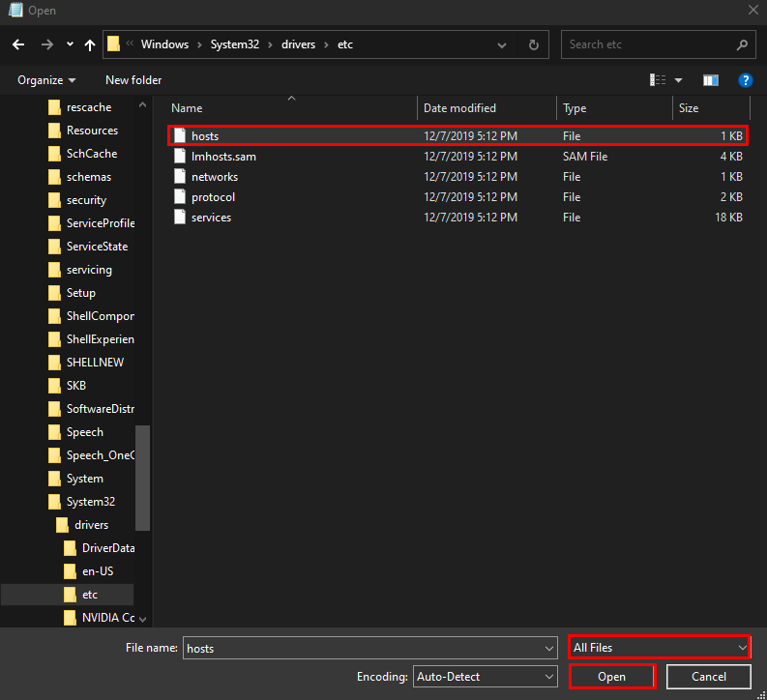Select the networks file

coord(457,177)
